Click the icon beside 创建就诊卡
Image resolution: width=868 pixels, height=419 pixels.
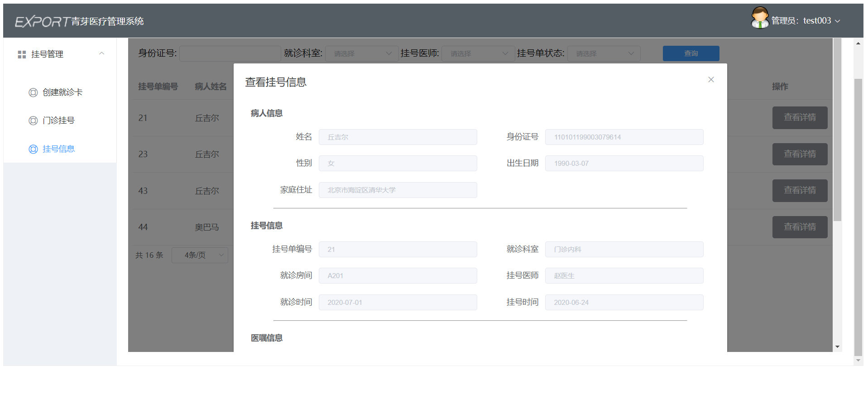[33, 92]
